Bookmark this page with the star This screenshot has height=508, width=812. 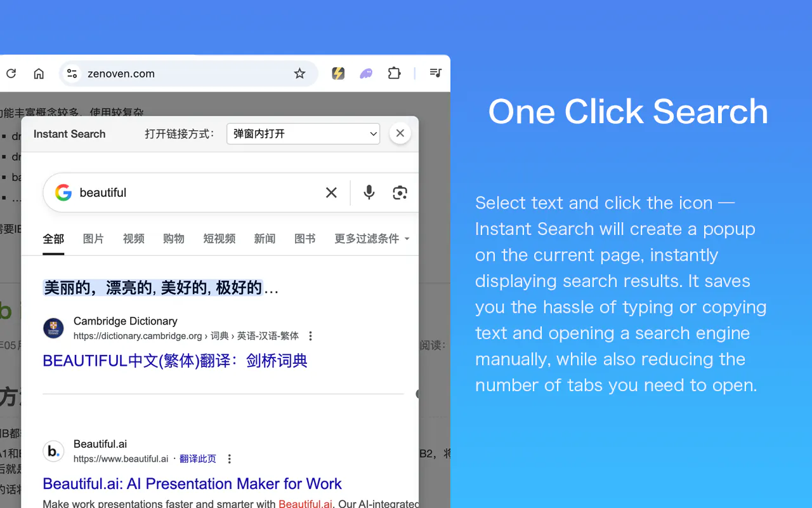click(299, 74)
